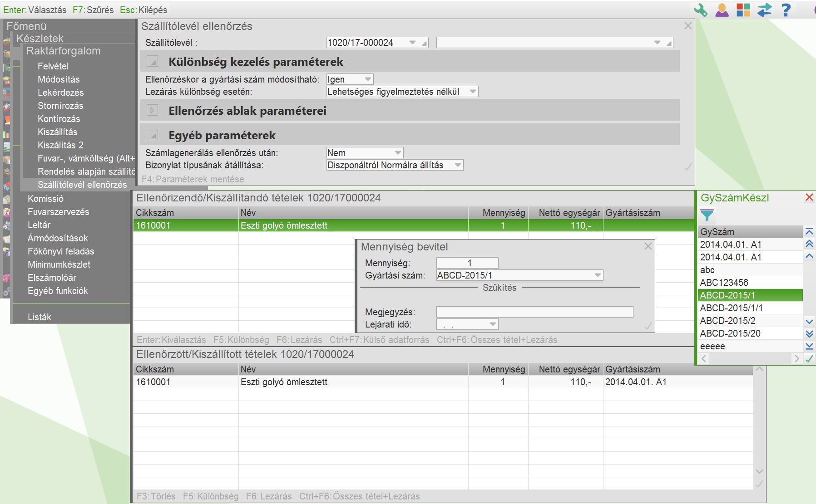Click down arrow of Ellenőrzött tételek scrollbar
816x504 pixels.
(x=759, y=471)
